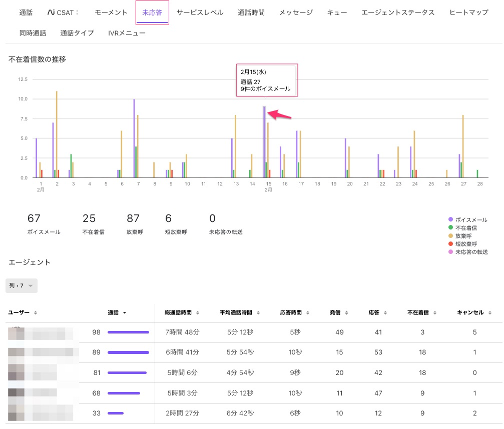Screen dimensions: 504x429
Task: Click the 不在着信数の推移 chart title
Action: coord(37,59)
